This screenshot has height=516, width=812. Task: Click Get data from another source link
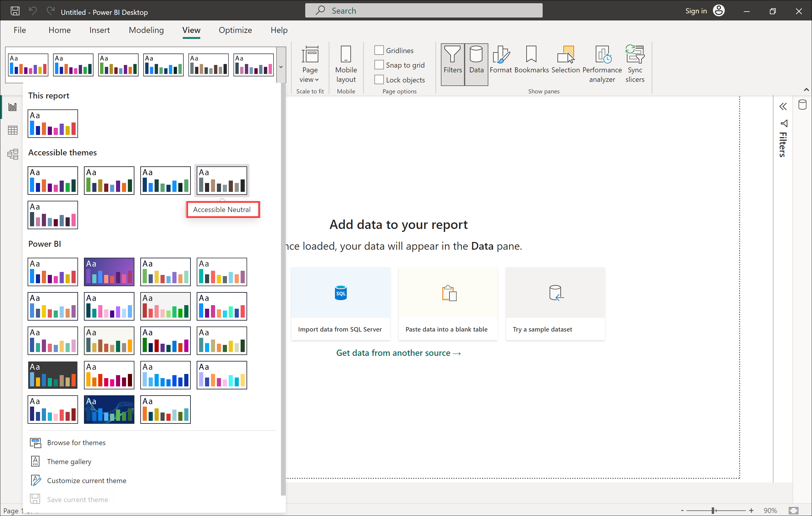(x=398, y=353)
